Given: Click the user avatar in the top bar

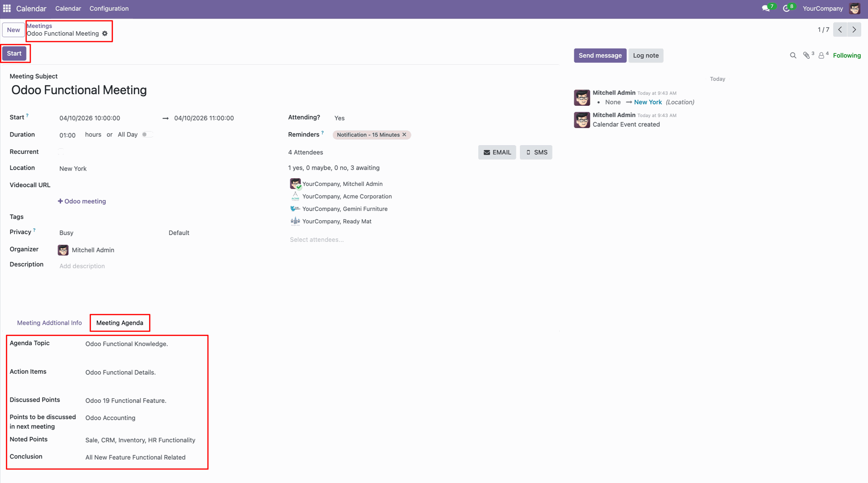Looking at the screenshot, I should point(854,9).
